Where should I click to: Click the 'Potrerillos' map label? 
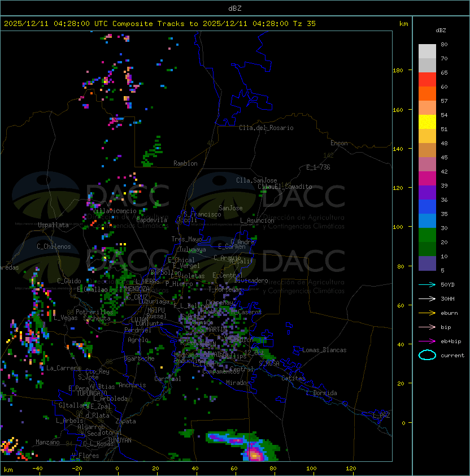tap(94, 312)
